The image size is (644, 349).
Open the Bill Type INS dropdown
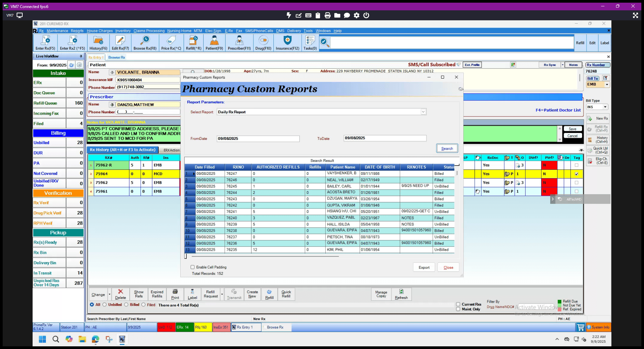tap(605, 107)
